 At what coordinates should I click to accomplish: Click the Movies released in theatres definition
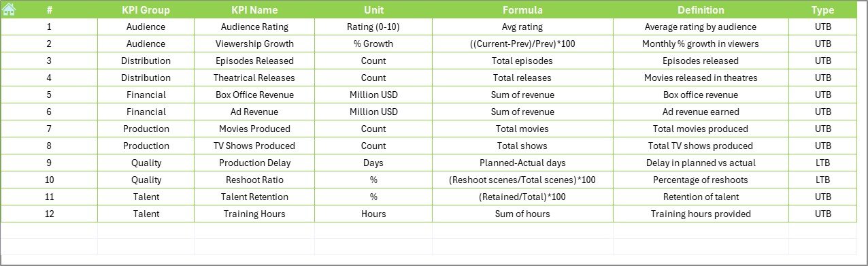(x=701, y=78)
